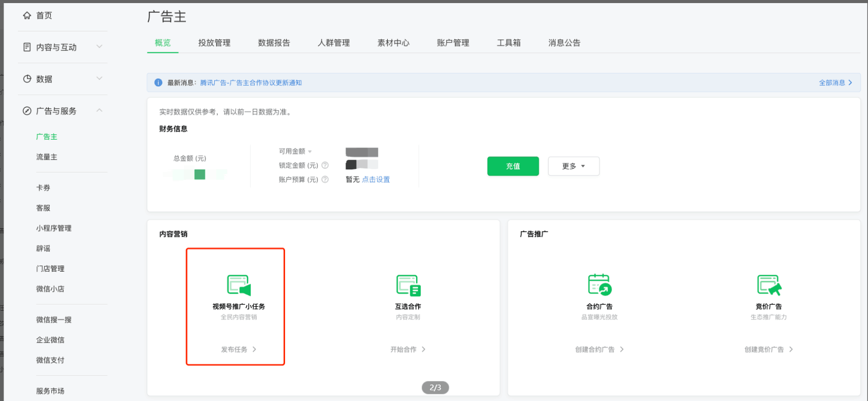
Task: Switch to the 投放管理 tab
Action: [x=214, y=43]
